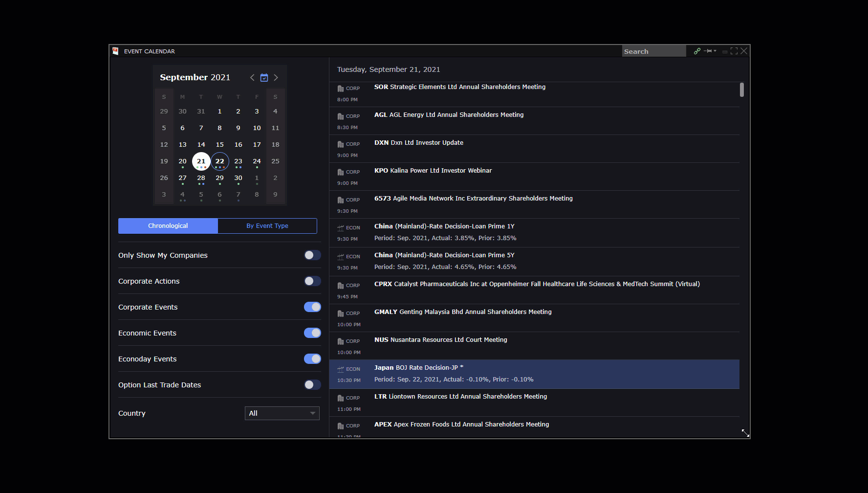Click the jump-to-today calendar icon
Viewport: 868px width, 493px height.
pyautogui.click(x=264, y=77)
